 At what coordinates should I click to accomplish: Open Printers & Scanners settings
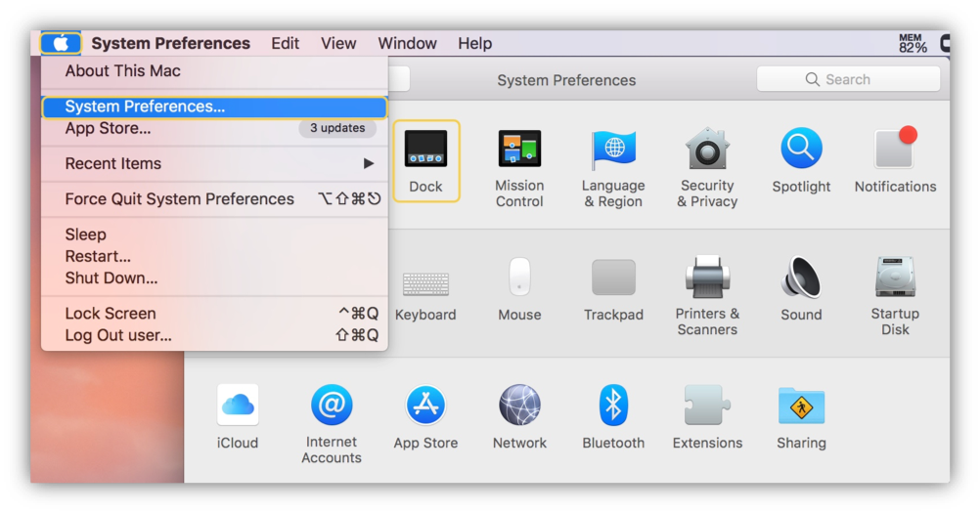707,295
